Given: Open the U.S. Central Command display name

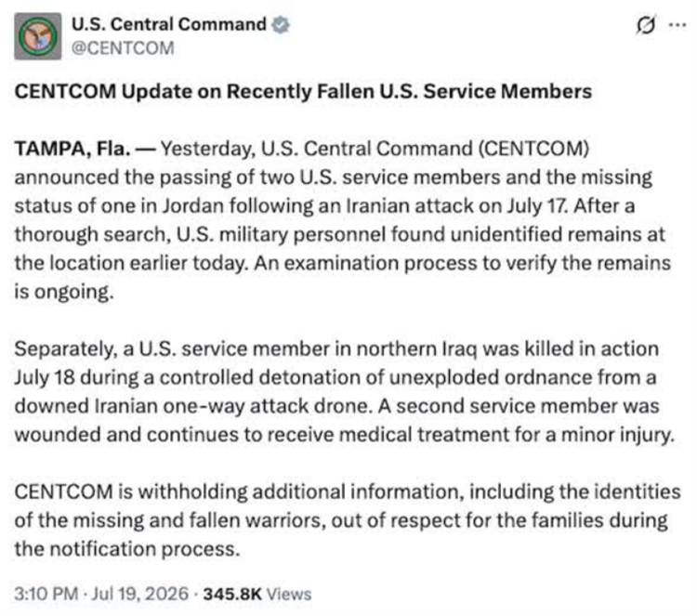Looking at the screenshot, I should pos(169,24).
